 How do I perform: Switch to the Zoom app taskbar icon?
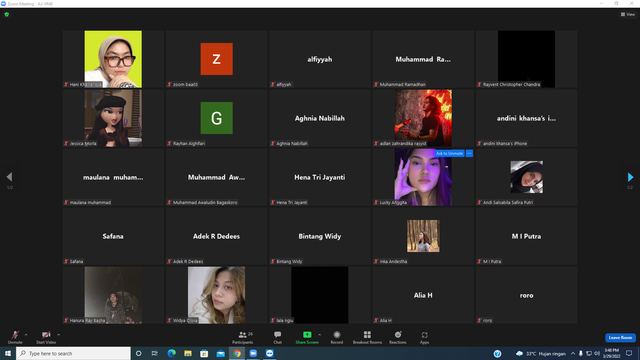pos(253,353)
